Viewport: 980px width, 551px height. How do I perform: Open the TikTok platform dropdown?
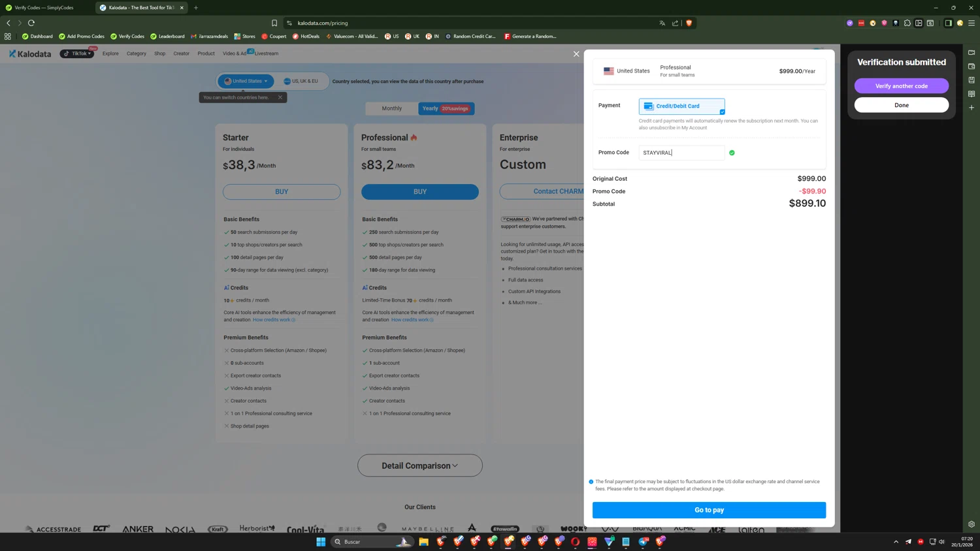(77, 54)
